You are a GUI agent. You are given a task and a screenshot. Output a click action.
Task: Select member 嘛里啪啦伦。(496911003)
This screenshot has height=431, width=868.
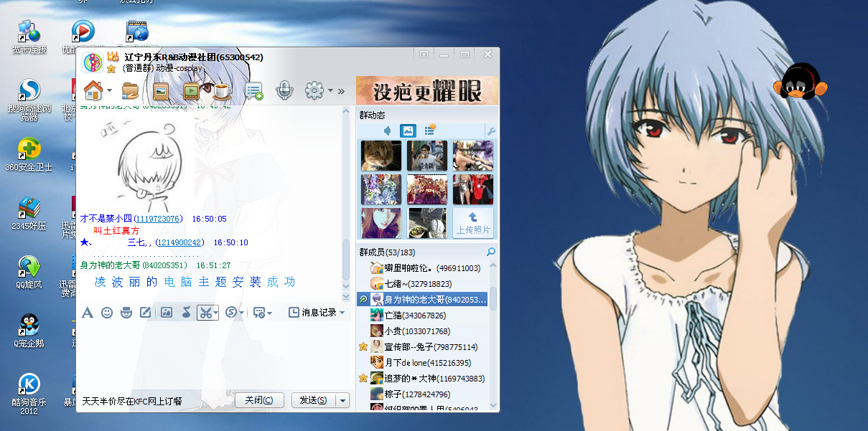point(422,267)
